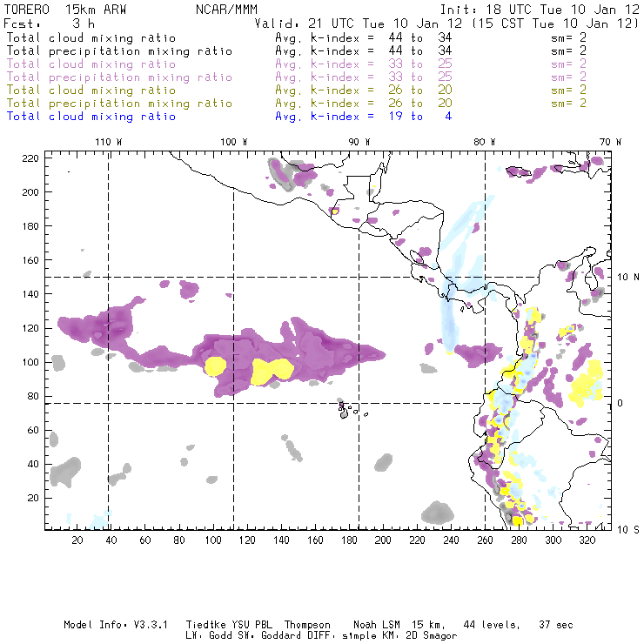Click 'Avg. k-index = 44 to 34' in first legend row
The width and height of the screenshot is (644, 644).
pos(364,37)
